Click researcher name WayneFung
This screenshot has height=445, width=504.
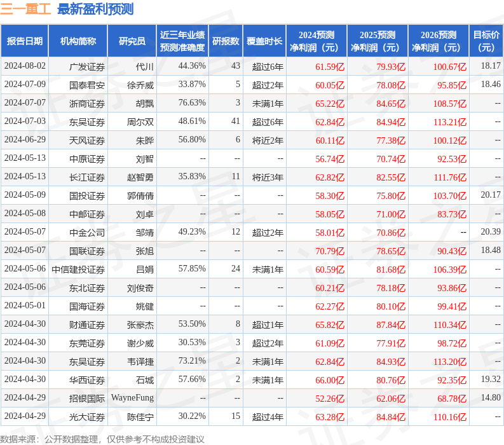[x=132, y=398]
